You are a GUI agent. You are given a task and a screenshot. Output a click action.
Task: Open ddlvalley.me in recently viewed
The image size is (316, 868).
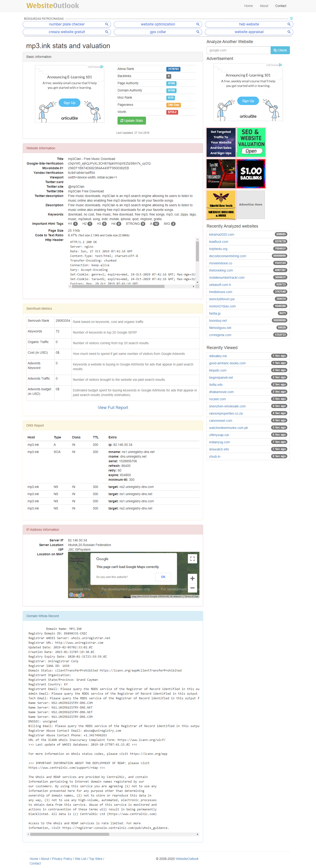click(x=218, y=356)
